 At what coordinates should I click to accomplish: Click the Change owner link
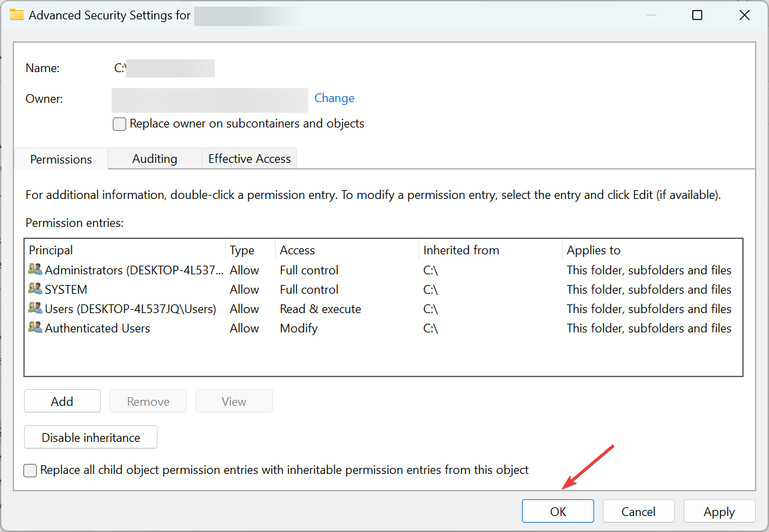click(x=334, y=98)
